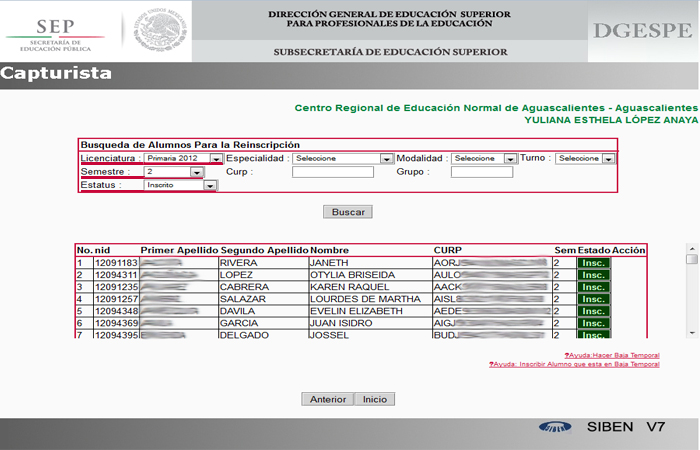Viewport: 700px width, 450px height.
Task: Click the table scrollbar thumb
Action: (x=692, y=259)
